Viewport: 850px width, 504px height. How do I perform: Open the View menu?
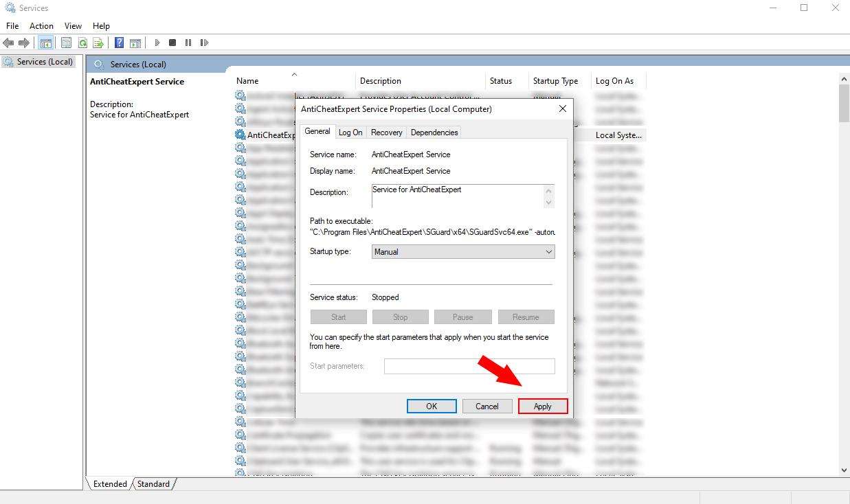(73, 25)
